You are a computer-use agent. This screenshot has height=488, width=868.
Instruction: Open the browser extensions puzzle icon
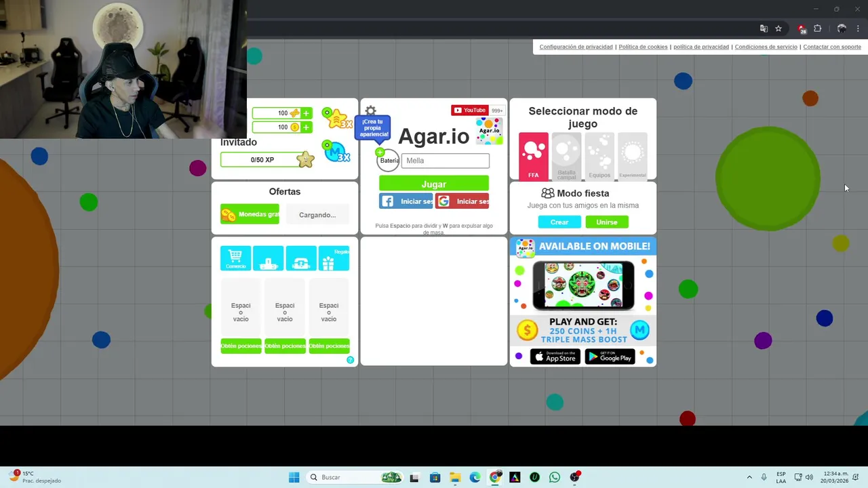(x=817, y=28)
